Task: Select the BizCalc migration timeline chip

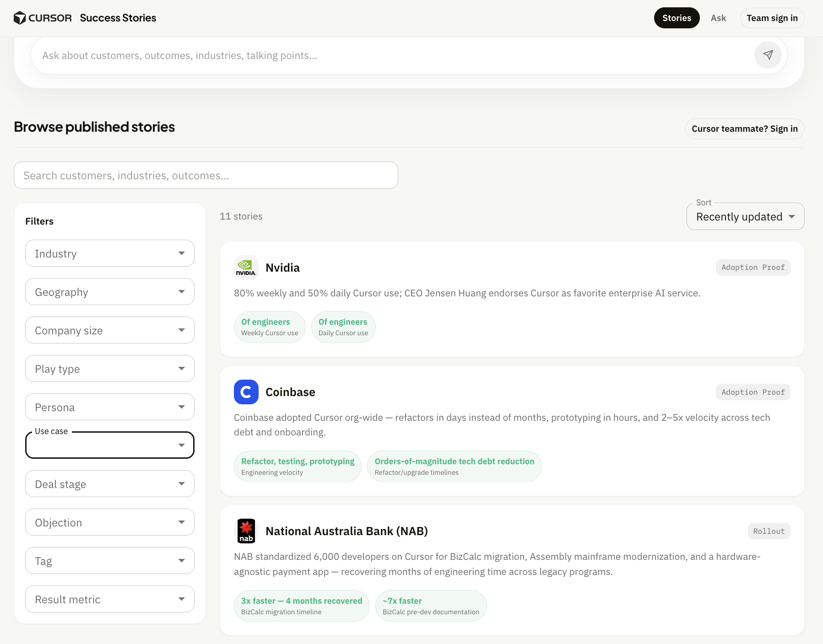Action: click(x=302, y=606)
